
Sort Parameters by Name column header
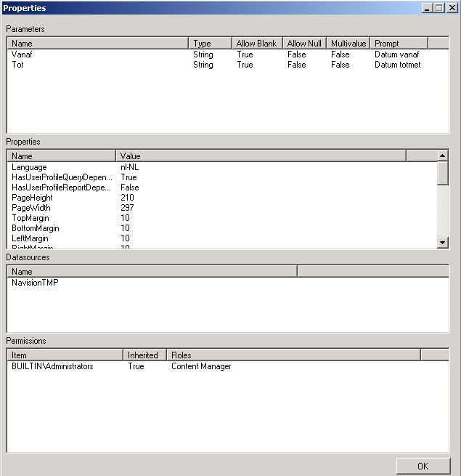click(98, 44)
